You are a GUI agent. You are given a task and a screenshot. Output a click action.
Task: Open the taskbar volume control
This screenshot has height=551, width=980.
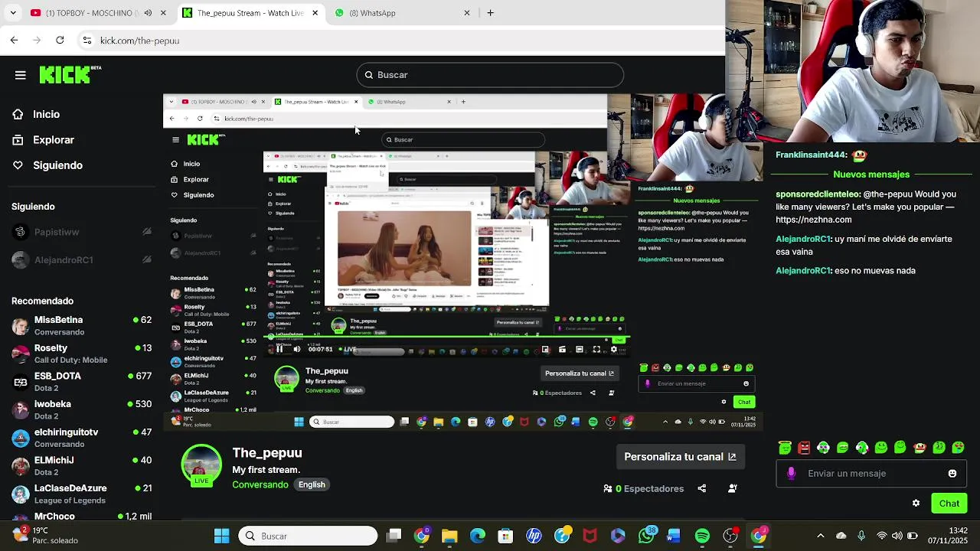pos(897,536)
